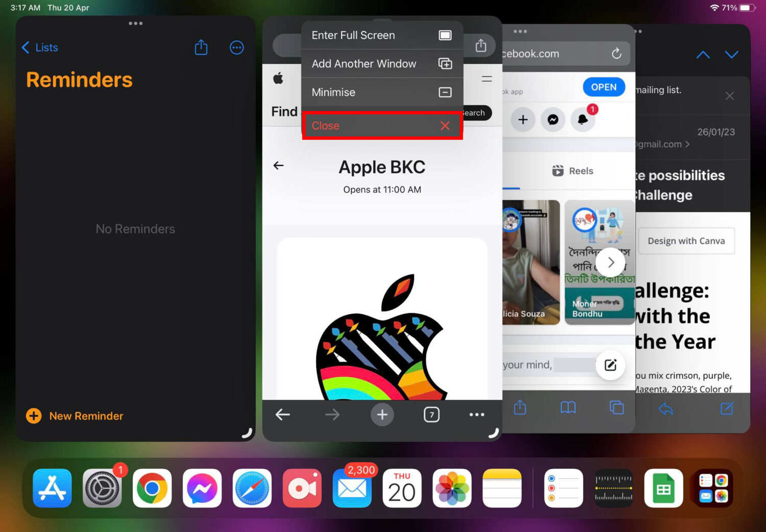Image resolution: width=766 pixels, height=532 pixels.
Task: Reload the Facebook page in Safari
Action: (x=616, y=54)
